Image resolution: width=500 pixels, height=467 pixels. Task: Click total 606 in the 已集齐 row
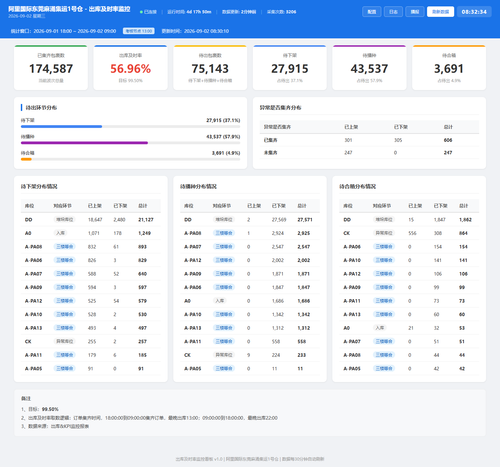[x=448, y=140]
